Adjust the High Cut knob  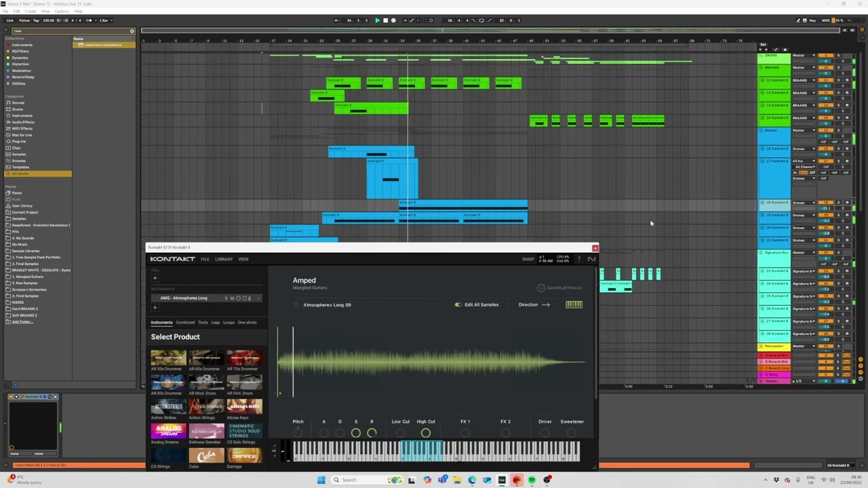(425, 433)
